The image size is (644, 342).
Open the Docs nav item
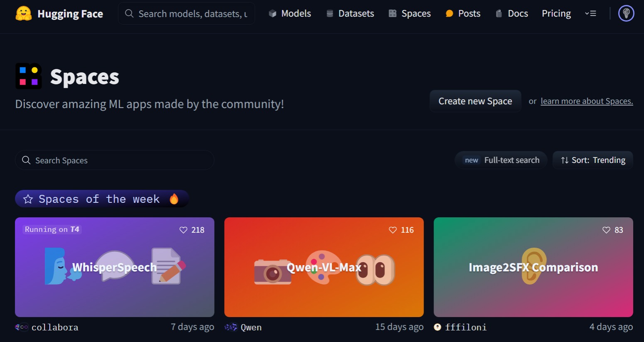tap(512, 14)
